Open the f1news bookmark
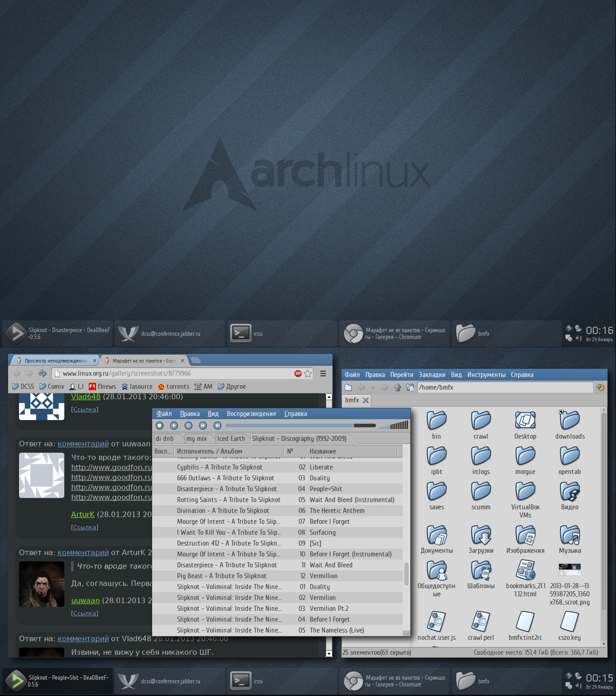Screen dimensions: 616x696 102,387
